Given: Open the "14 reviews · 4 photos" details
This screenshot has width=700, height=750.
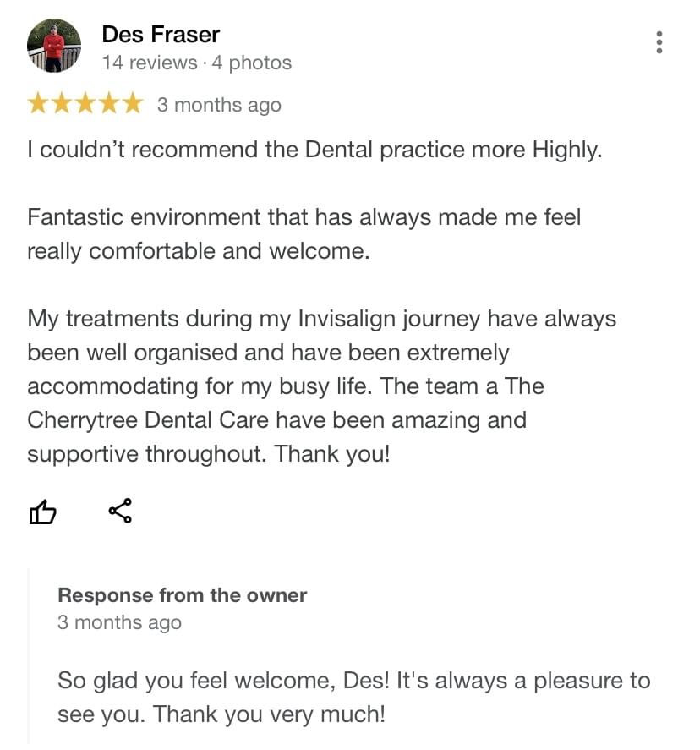Looking at the screenshot, I should click(x=196, y=63).
